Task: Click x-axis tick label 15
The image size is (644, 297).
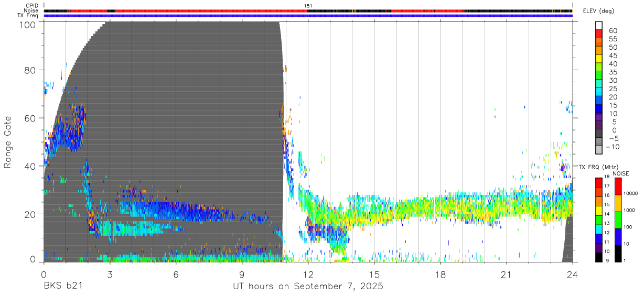Action: click(374, 274)
